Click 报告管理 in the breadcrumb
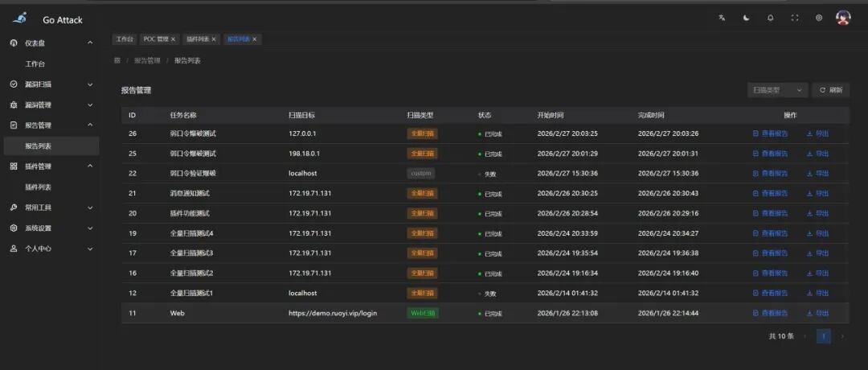The image size is (868, 370). 147,61
